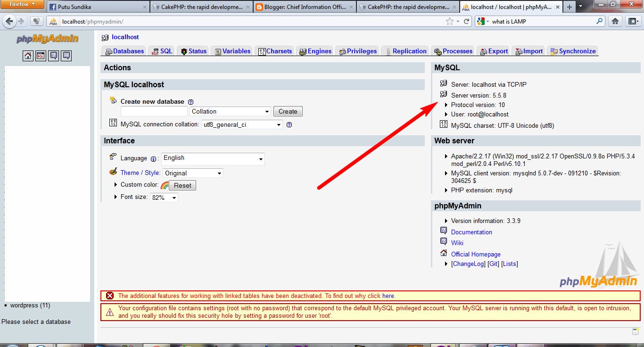
Task: Reset the custom color swatch
Action: pos(183,185)
